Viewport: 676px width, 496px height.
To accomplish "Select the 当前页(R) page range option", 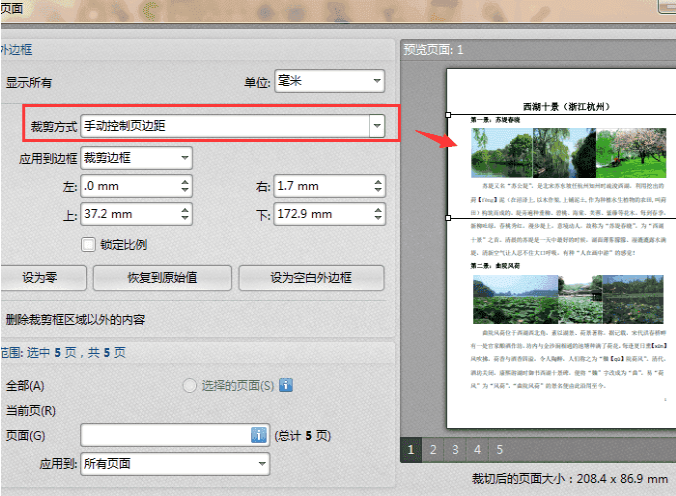I will 31,411.
